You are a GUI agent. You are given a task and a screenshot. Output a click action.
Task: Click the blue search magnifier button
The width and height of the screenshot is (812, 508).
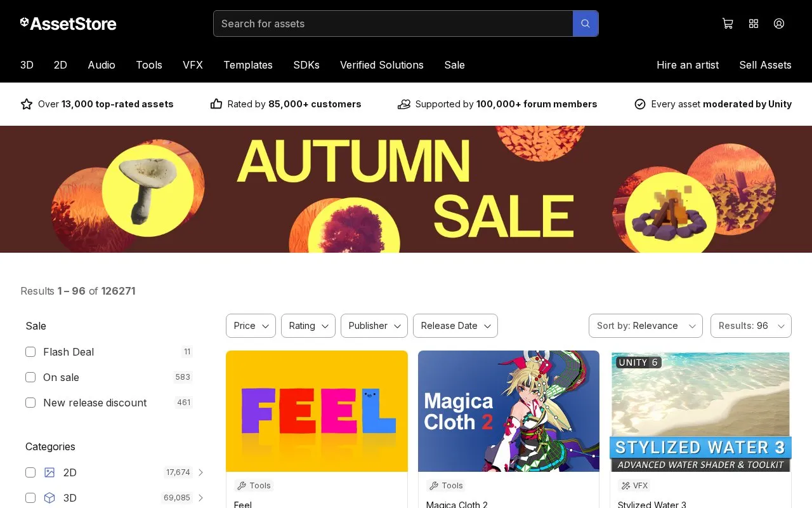[586, 23]
